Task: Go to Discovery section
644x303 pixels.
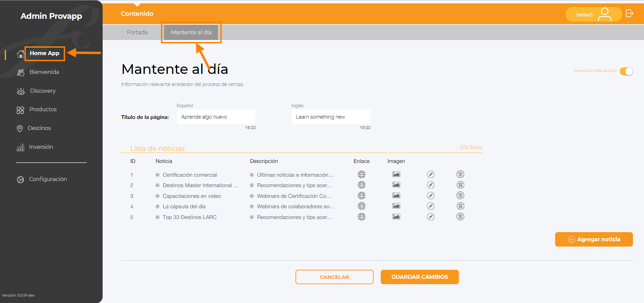Action: point(43,91)
